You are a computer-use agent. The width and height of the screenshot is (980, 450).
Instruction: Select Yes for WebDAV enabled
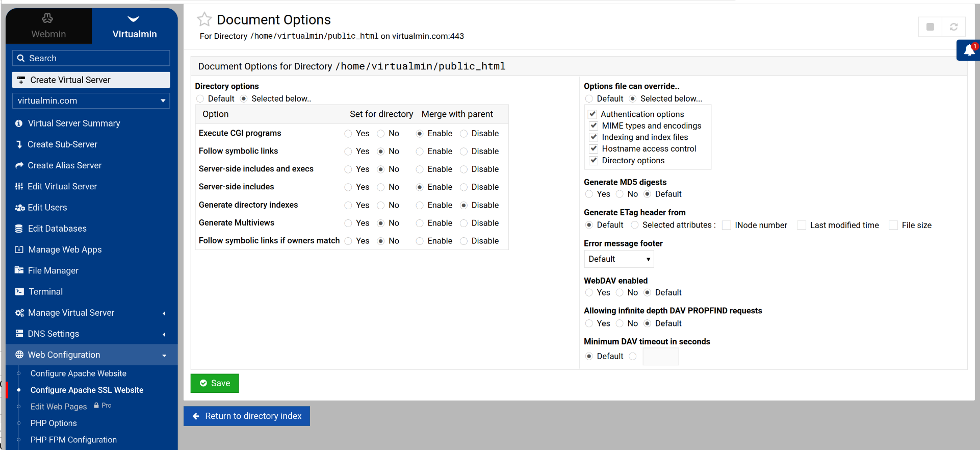pyautogui.click(x=589, y=292)
